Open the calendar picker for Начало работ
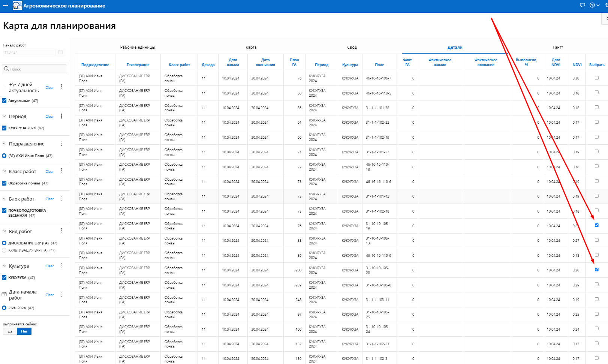The height and width of the screenshot is (364, 608). (x=60, y=52)
